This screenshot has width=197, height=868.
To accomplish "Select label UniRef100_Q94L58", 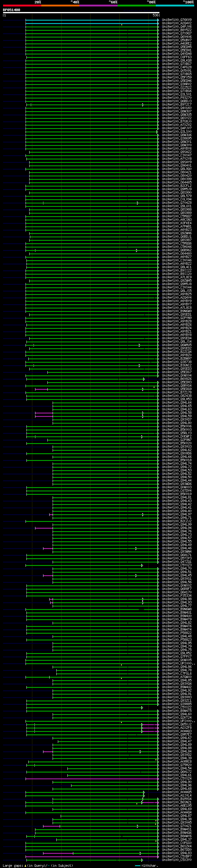I will tap(177, 413).
